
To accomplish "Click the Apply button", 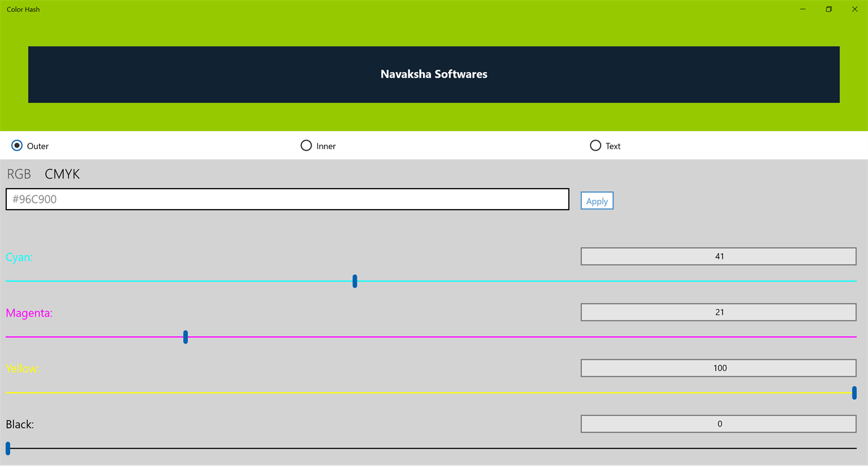I will pyautogui.click(x=596, y=200).
